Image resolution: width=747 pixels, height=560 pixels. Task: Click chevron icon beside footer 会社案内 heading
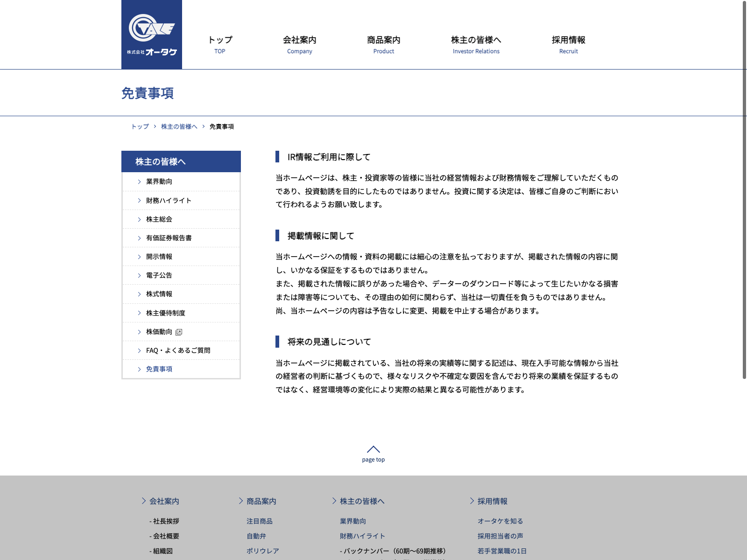[144, 501]
